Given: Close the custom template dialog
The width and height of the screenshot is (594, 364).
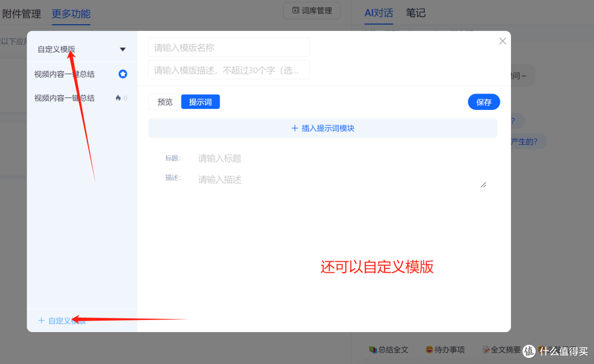Looking at the screenshot, I should [x=502, y=41].
